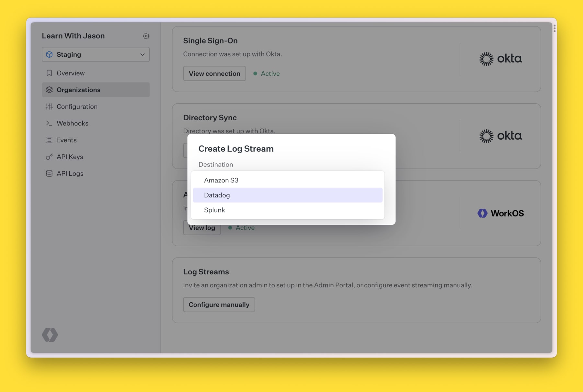583x392 pixels.
Task: Open Configuration section
Action: 96,107
